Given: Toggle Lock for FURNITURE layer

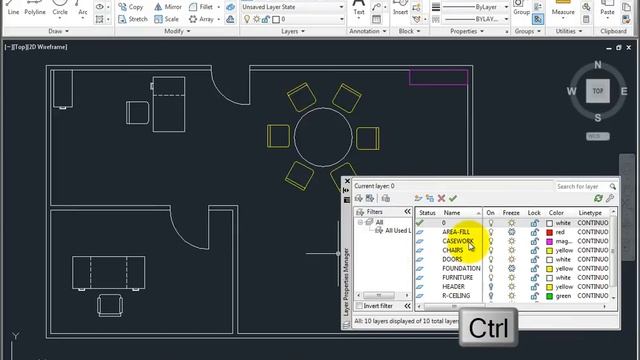Looking at the screenshot, I should click(x=534, y=278).
